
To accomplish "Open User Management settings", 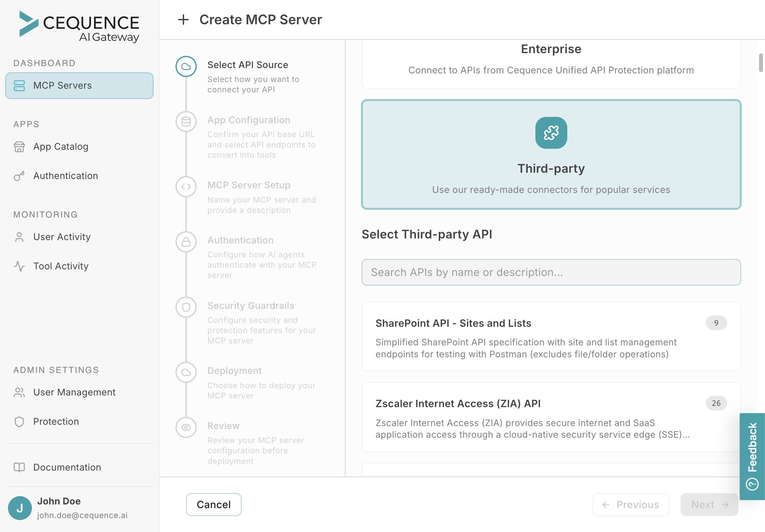I will (x=74, y=392).
